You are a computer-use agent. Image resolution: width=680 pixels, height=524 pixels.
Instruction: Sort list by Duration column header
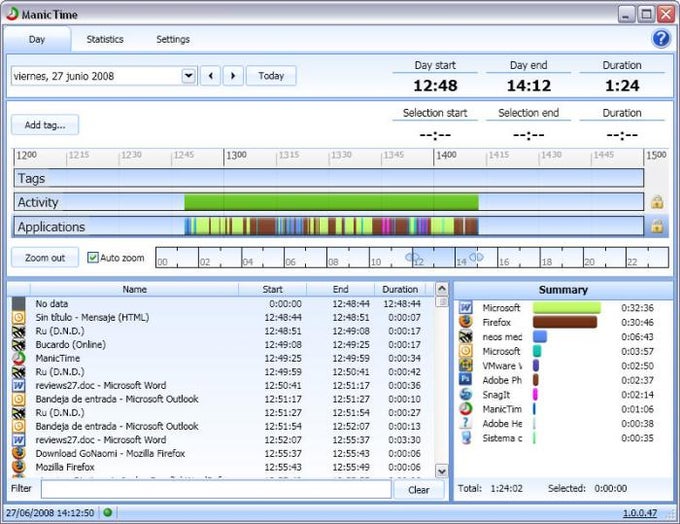click(400, 289)
